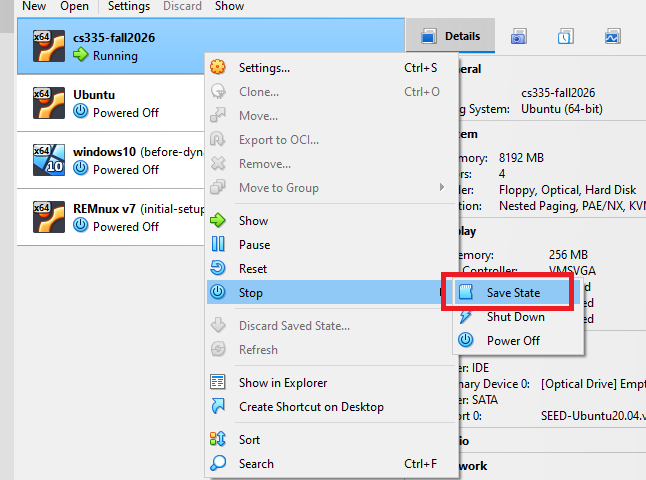
Task: Click the Sort icon in context menu
Action: coord(218,440)
